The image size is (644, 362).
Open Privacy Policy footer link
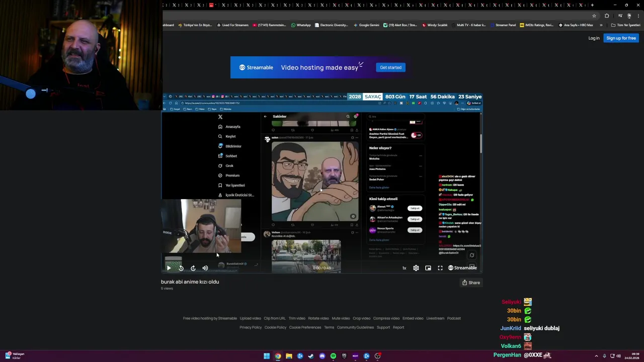click(x=251, y=327)
